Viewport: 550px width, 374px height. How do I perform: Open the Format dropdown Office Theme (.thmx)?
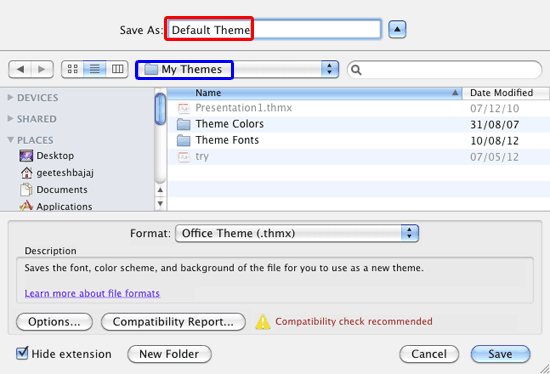297,233
